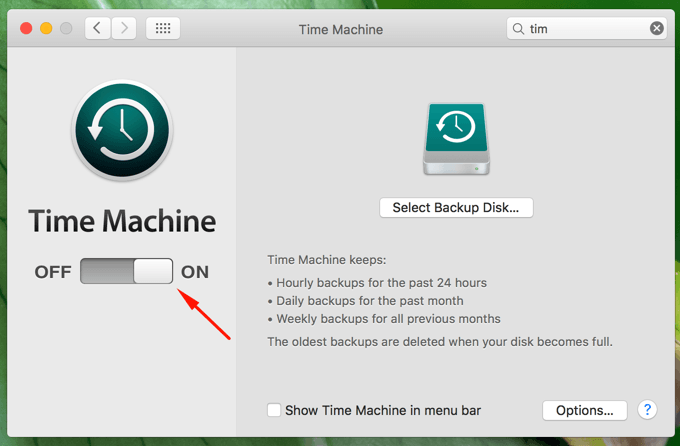Open help with the question mark button

[x=647, y=410]
